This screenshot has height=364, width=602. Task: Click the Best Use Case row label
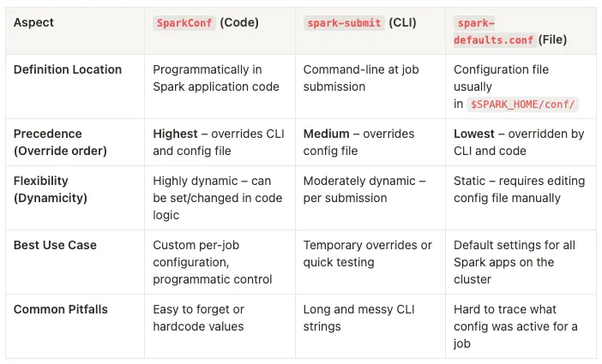point(55,245)
